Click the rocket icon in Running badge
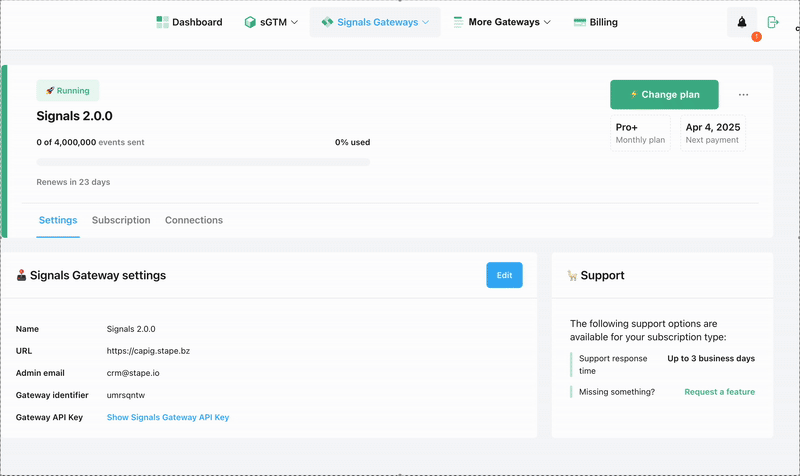The height and width of the screenshot is (476, 800). click(49, 90)
